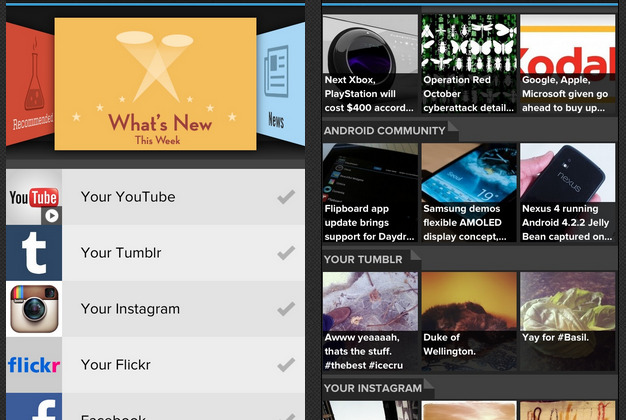This screenshot has height=420, width=626.
Task: Open the Samsung flexible AMOLED article
Action: (469, 193)
